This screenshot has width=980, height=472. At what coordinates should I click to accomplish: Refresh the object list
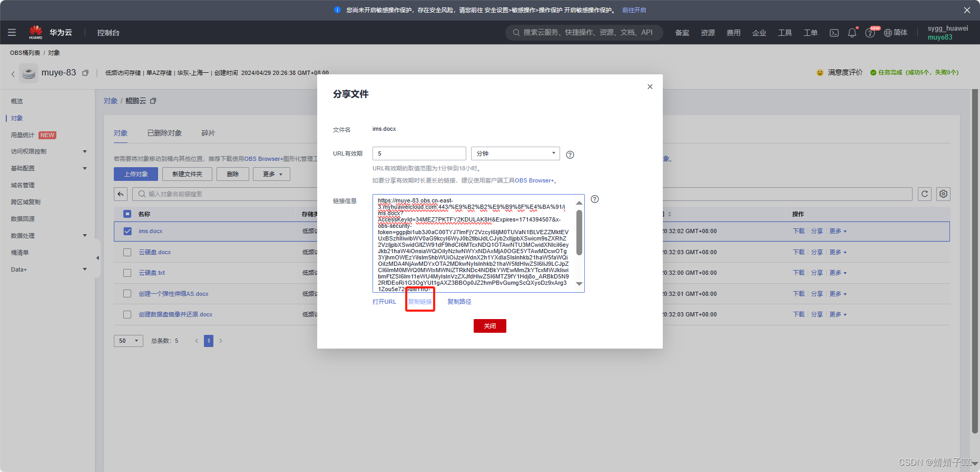[925, 194]
